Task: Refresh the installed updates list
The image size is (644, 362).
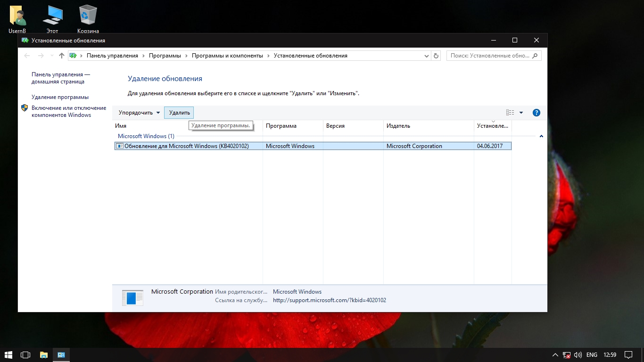Action: [436, 56]
